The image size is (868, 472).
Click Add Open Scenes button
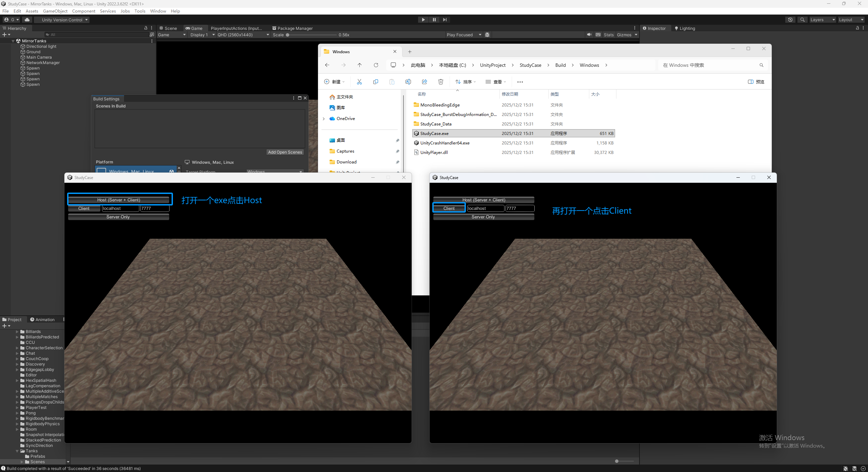pos(285,152)
